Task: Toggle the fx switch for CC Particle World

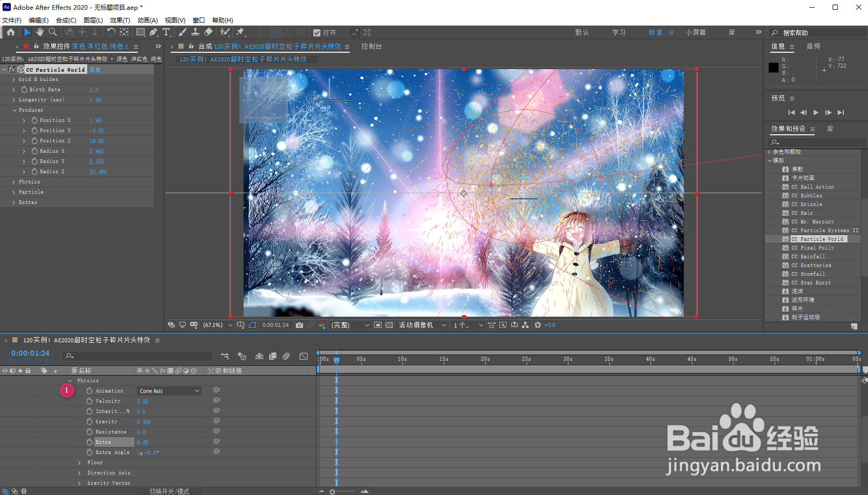Action: 12,69
